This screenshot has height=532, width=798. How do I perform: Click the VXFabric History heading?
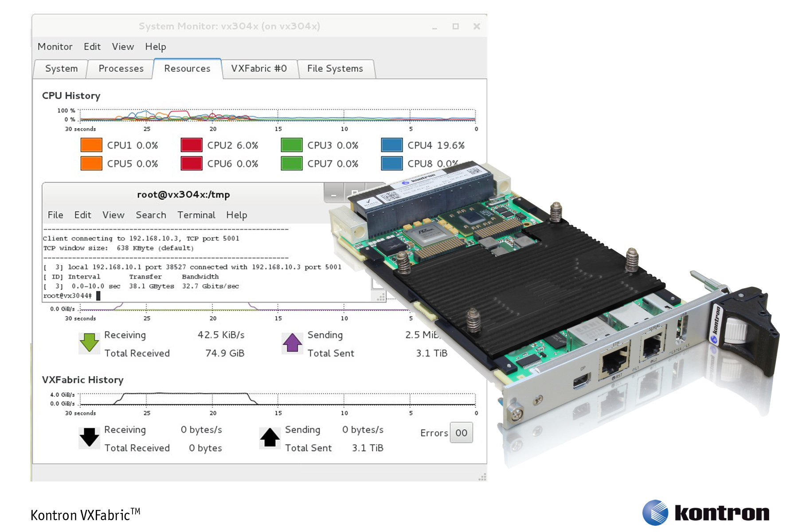point(83,380)
